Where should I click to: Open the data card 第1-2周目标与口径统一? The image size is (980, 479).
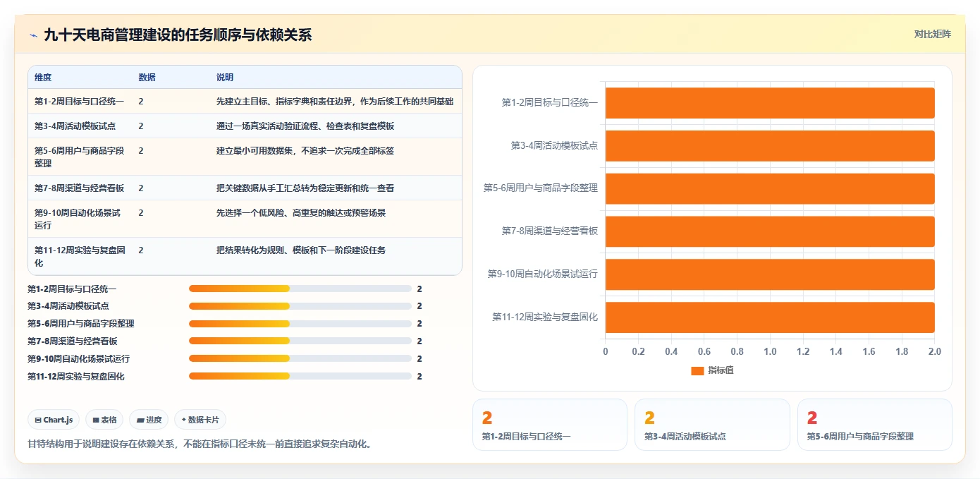click(550, 425)
